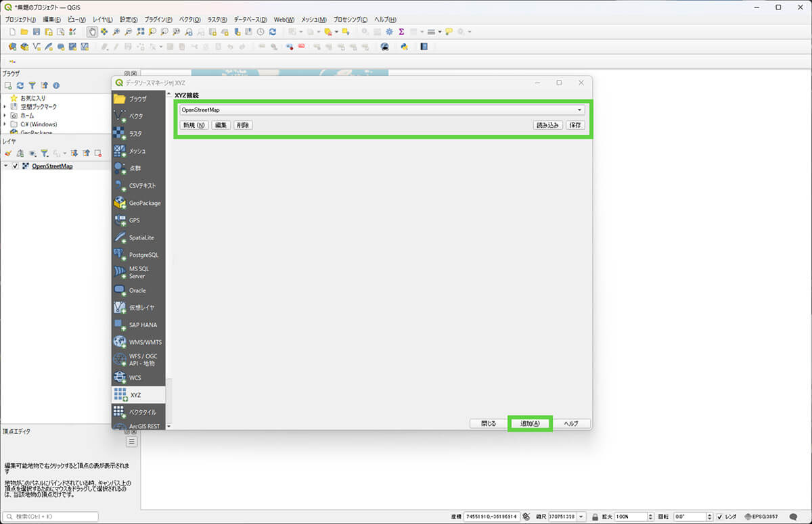Open Layer Styling brush icon in Layers panel
The width and height of the screenshot is (812, 524).
[8, 153]
